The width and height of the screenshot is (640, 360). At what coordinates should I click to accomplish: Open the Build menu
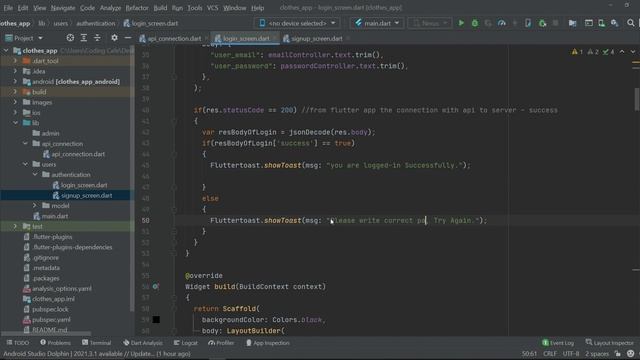pyautogui.click(x=160, y=8)
